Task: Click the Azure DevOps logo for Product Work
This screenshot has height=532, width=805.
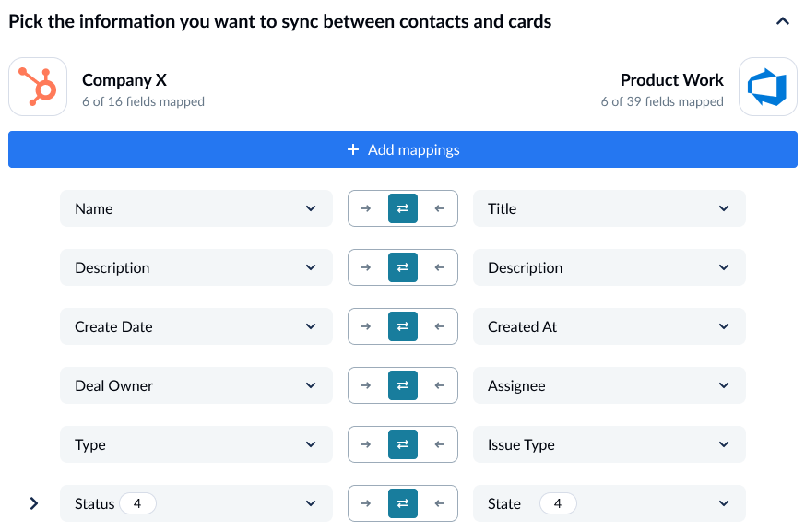Action: pyautogui.click(x=767, y=87)
